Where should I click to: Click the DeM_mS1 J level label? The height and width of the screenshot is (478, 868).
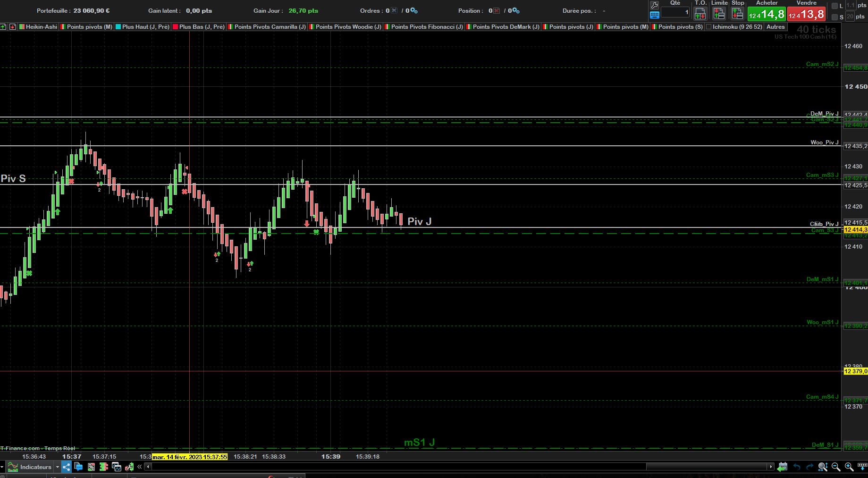click(x=823, y=279)
